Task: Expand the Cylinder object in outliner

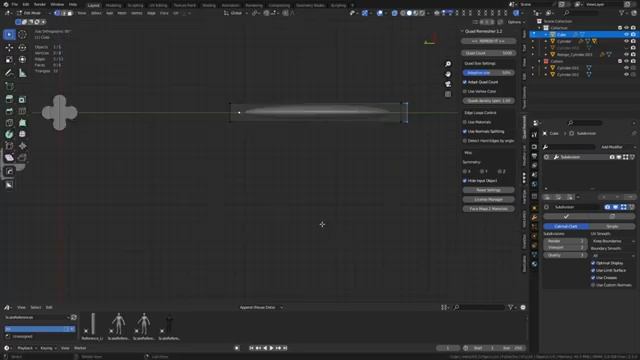Action: (x=546, y=41)
